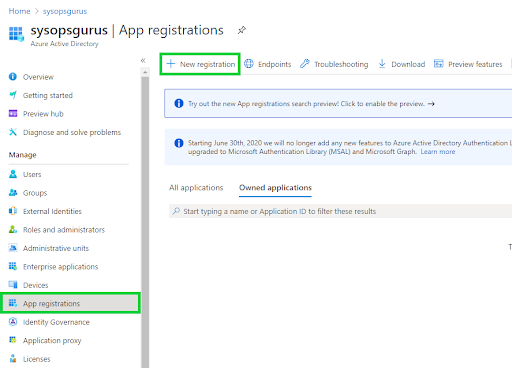Click the App registrations grid icon in sidebar
This screenshot has height=368, width=512.
point(13,303)
